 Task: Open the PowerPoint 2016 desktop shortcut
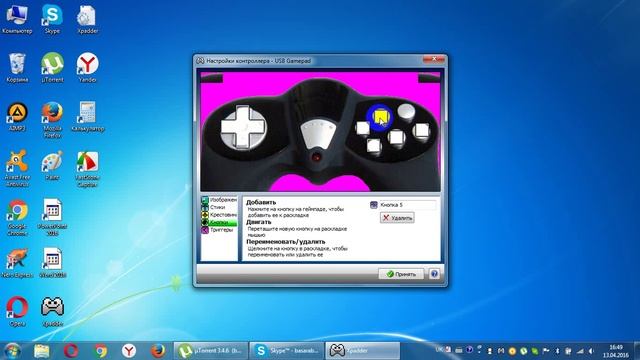click(52, 218)
